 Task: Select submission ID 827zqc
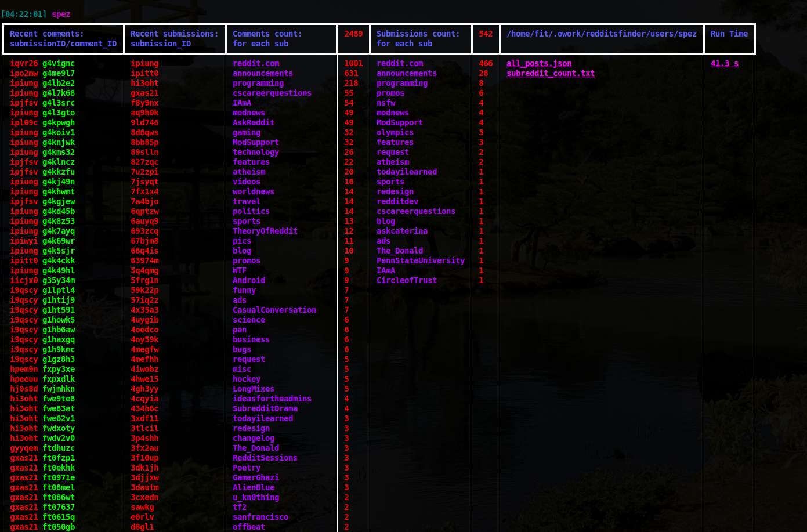(x=144, y=162)
